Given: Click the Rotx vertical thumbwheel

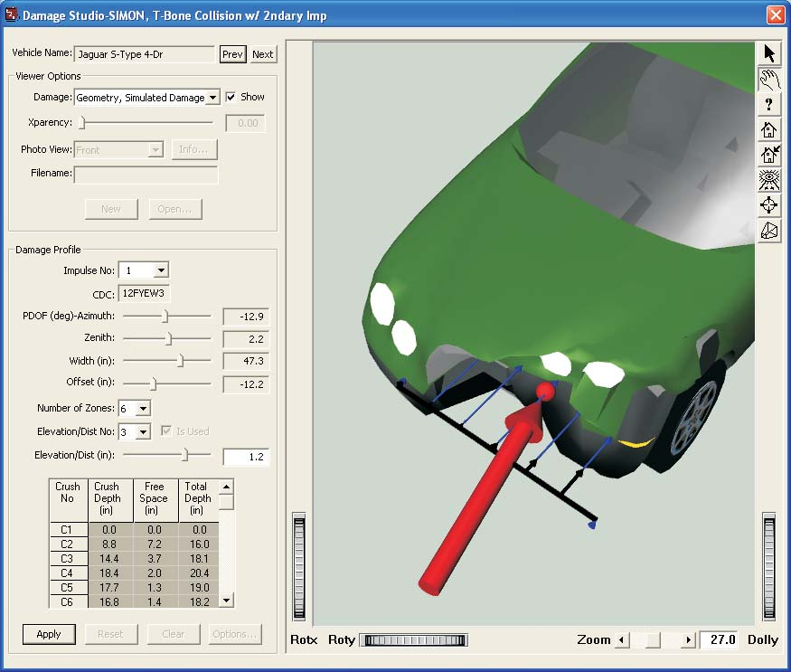Looking at the screenshot, I should coord(299,566).
